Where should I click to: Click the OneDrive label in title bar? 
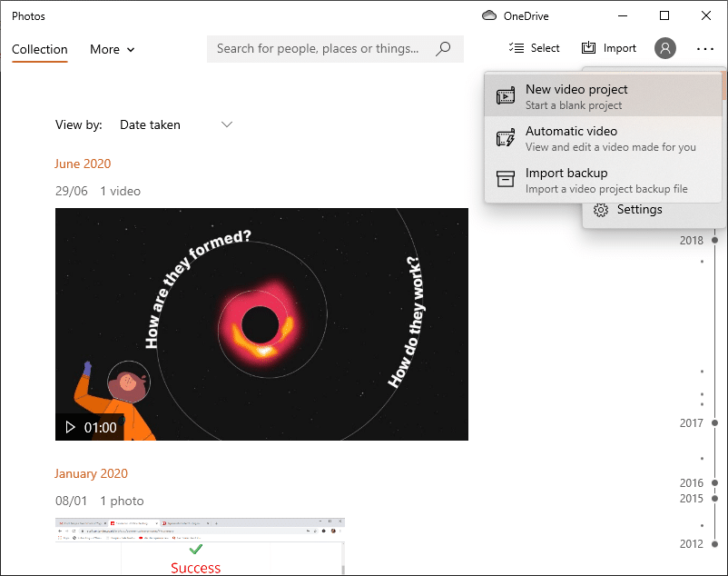pyautogui.click(x=526, y=16)
